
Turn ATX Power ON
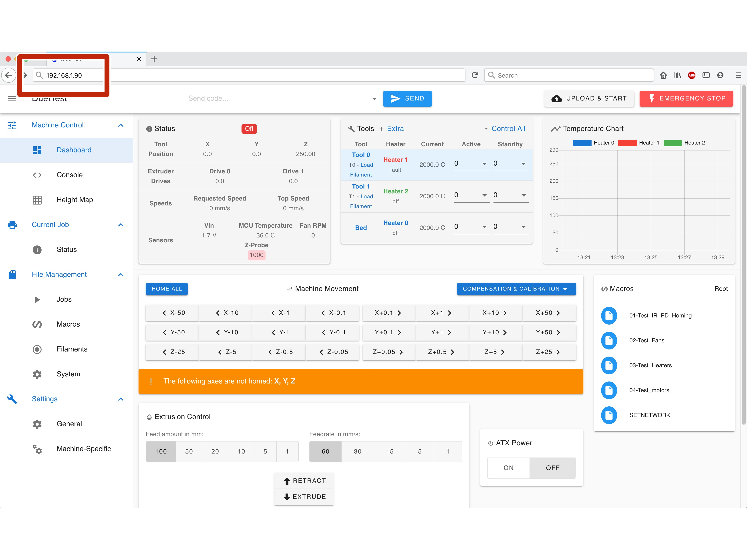(508, 468)
